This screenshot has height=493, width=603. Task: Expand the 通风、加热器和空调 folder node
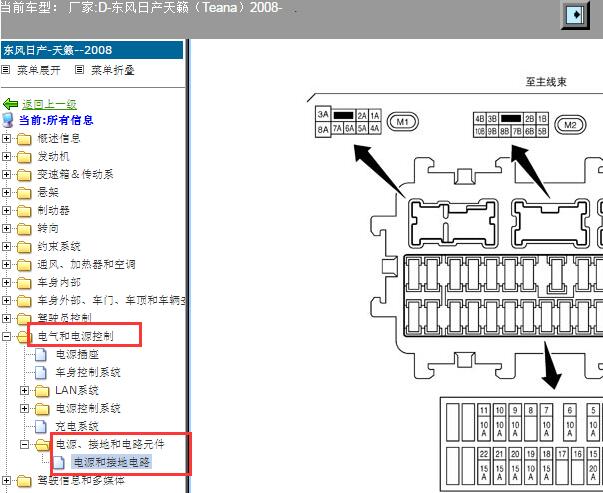pos(6,265)
